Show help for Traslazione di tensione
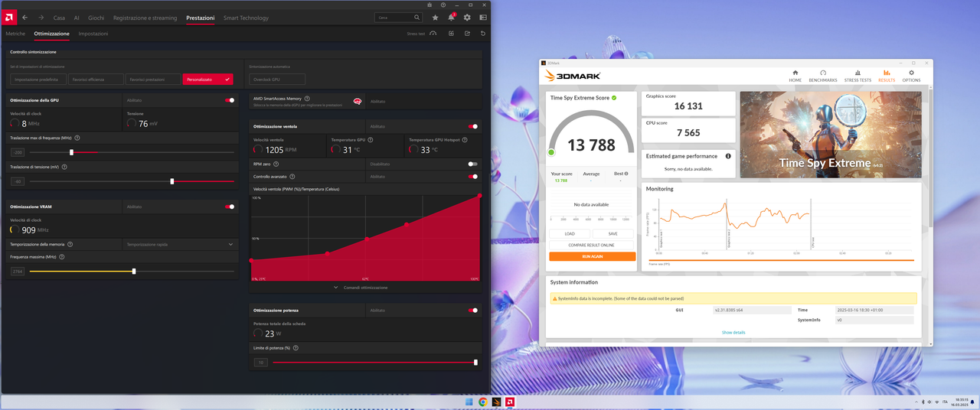 coord(64,167)
